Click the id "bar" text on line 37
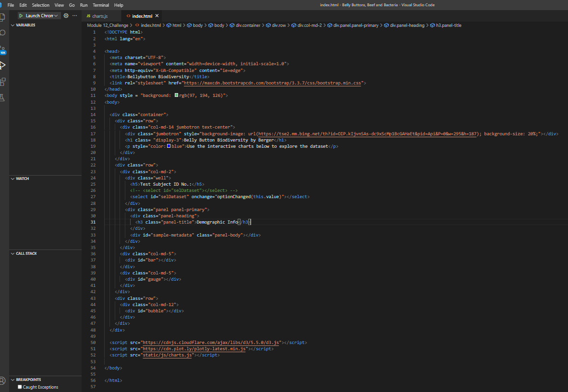Screen dimensions: 568x392 pyautogui.click(x=152, y=260)
